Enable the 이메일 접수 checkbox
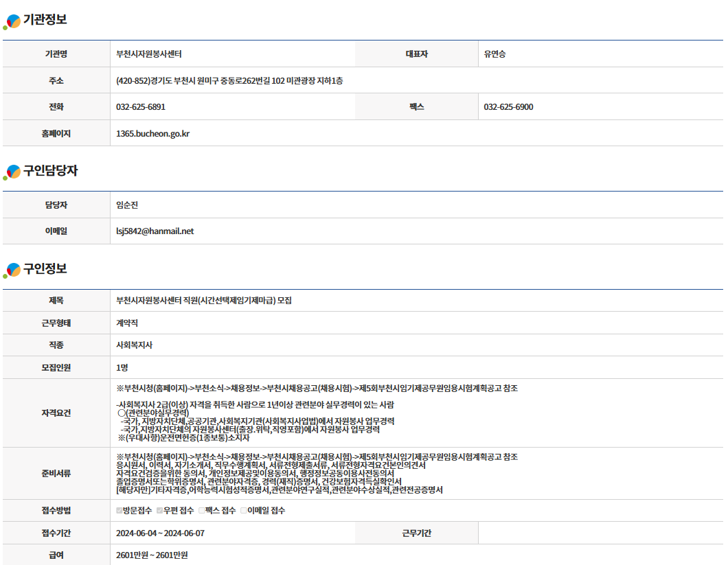 click(243, 511)
